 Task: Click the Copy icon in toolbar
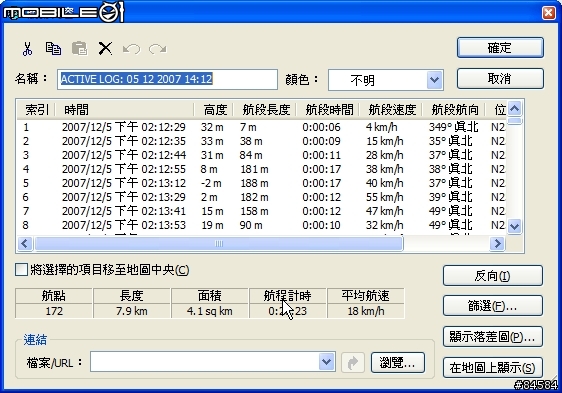click(53, 48)
